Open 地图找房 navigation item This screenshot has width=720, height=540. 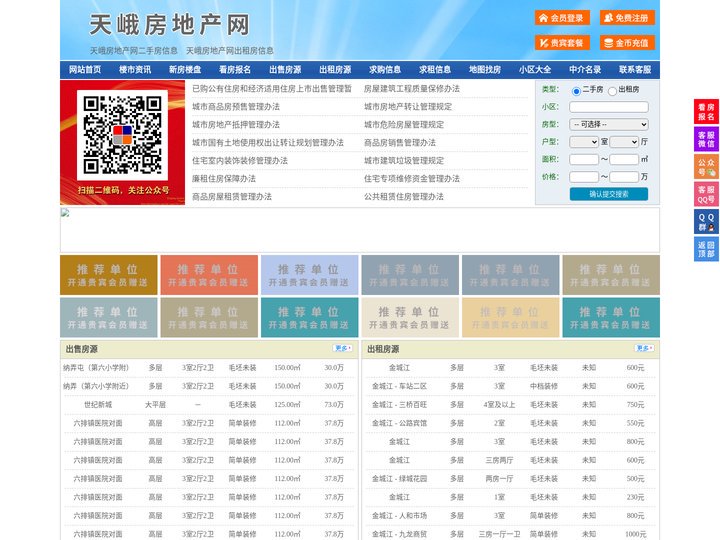coord(485,70)
